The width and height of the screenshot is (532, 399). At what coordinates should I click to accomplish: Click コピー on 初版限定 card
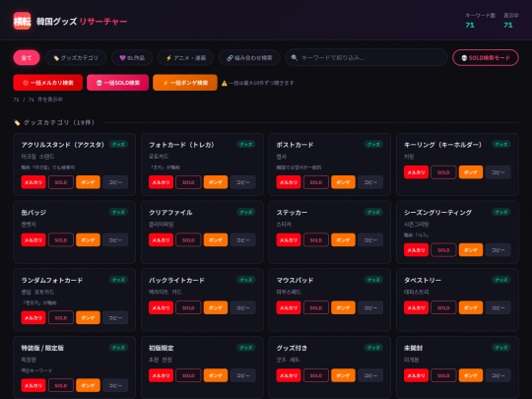(x=243, y=375)
